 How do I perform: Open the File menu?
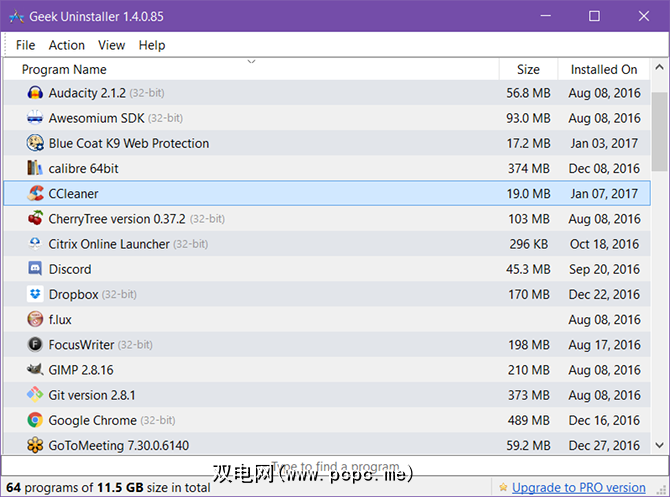tap(26, 45)
